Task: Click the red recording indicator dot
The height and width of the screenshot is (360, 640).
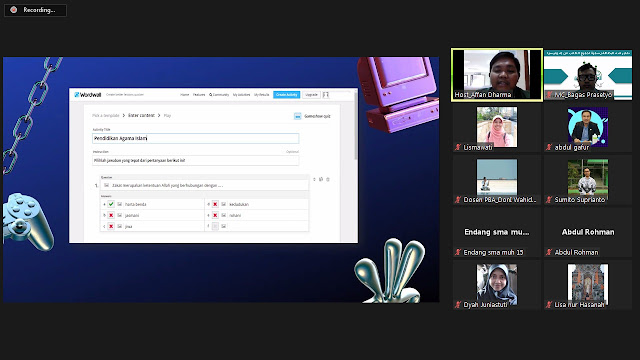Action: coord(13,10)
